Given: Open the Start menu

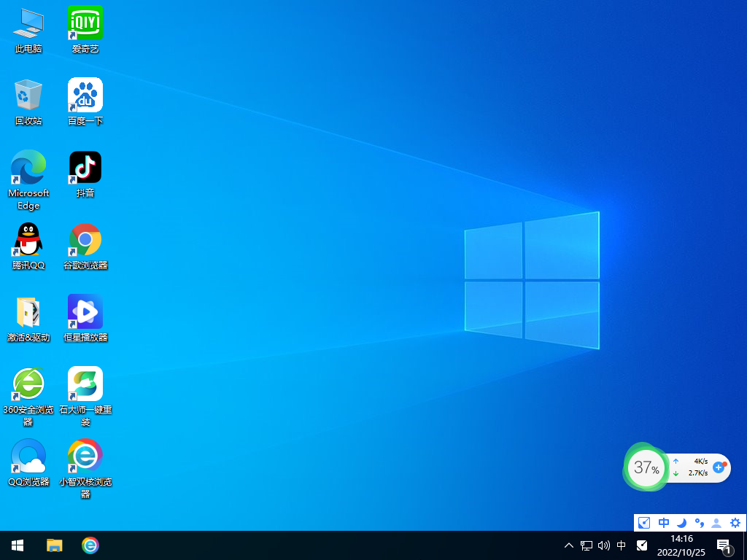Looking at the screenshot, I should click(x=16, y=545).
